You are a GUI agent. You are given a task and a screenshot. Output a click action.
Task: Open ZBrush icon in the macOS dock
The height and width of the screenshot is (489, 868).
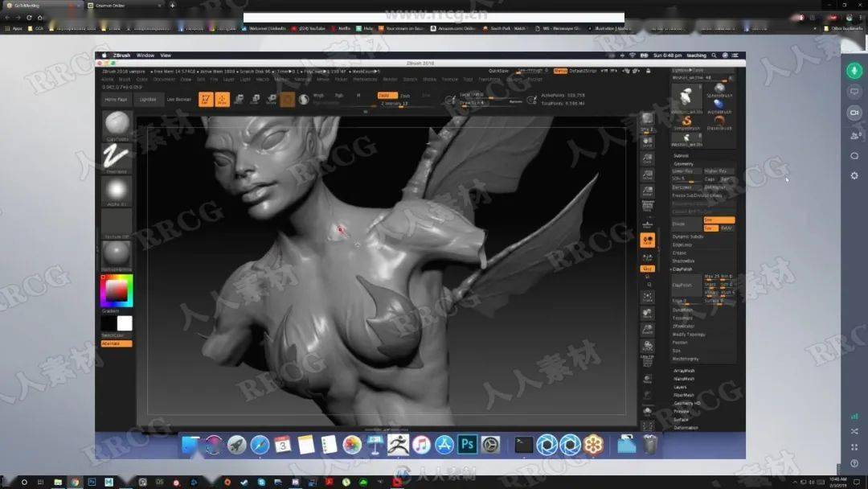pyautogui.click(x=398, y=445)
